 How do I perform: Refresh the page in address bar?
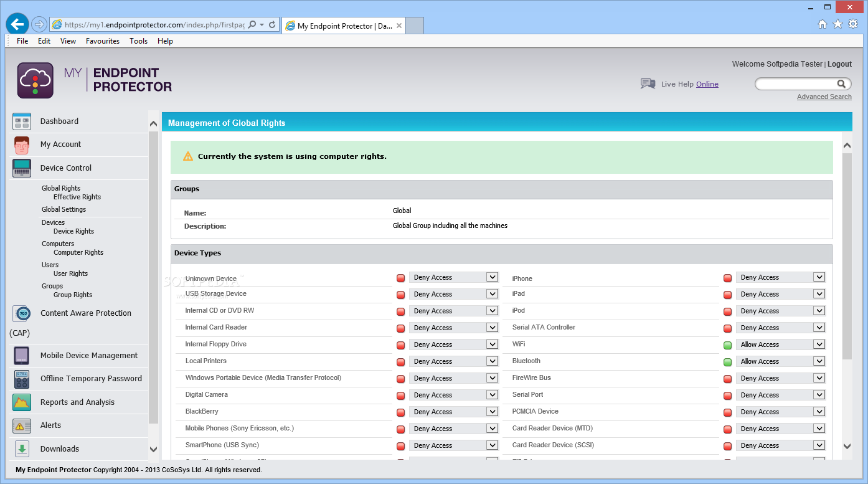click(272, 25)
